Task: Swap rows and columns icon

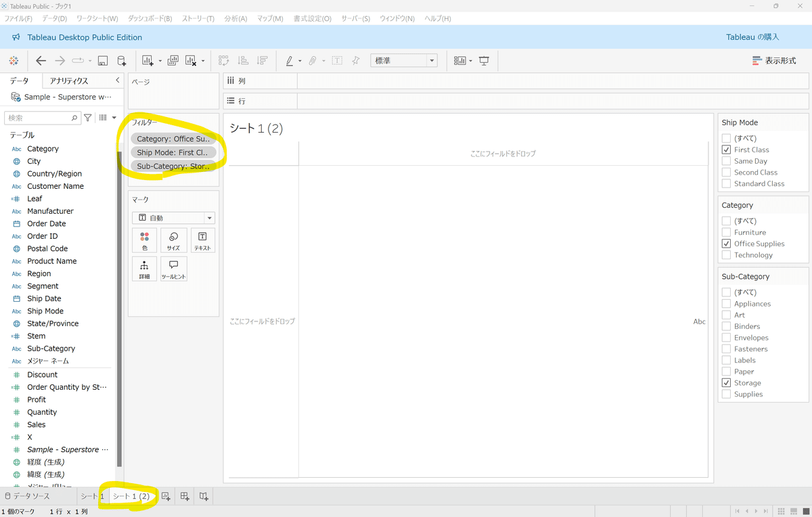Action: coord(224,61)
